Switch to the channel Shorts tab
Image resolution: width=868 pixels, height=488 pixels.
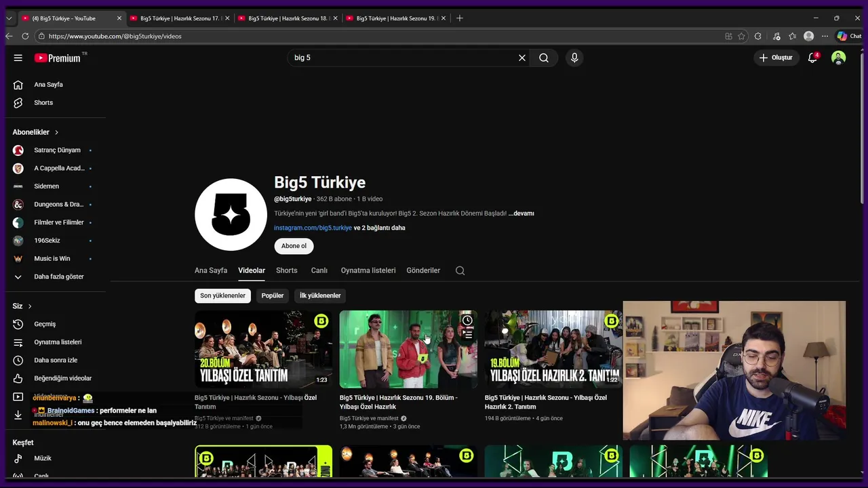coord(287,270)
